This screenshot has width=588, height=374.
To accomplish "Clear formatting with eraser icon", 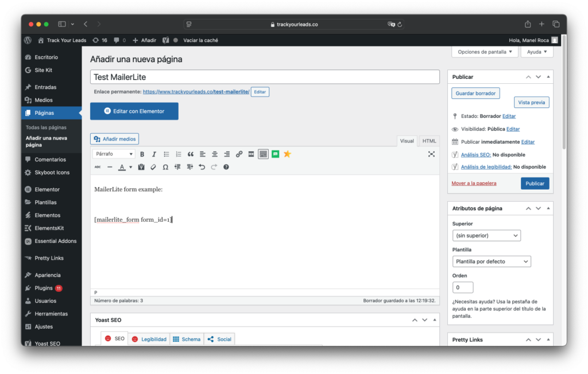I will click(153, 167).
